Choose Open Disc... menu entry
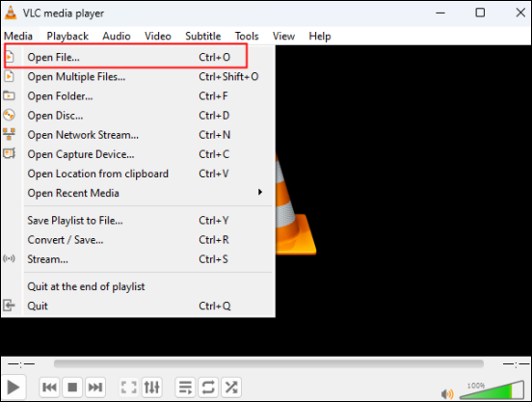The image size is (532, 402). coord(138,115)
